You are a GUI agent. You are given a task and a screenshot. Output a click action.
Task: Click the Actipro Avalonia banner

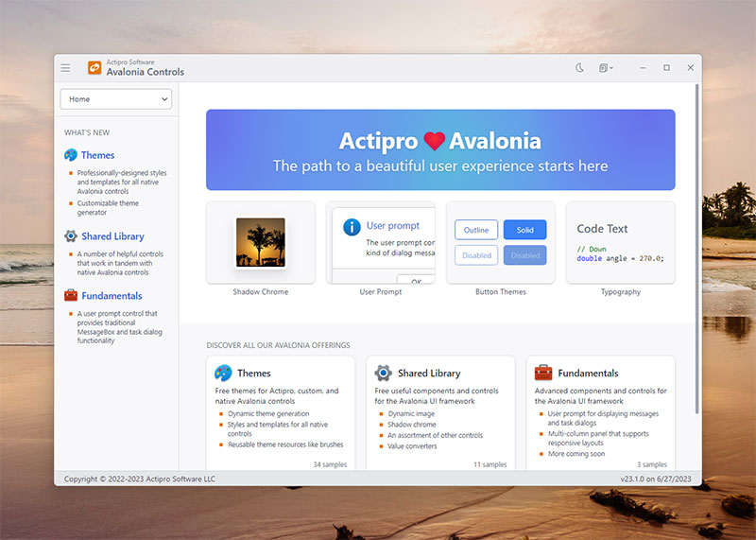pyautogui.click(x=440, y=149)
